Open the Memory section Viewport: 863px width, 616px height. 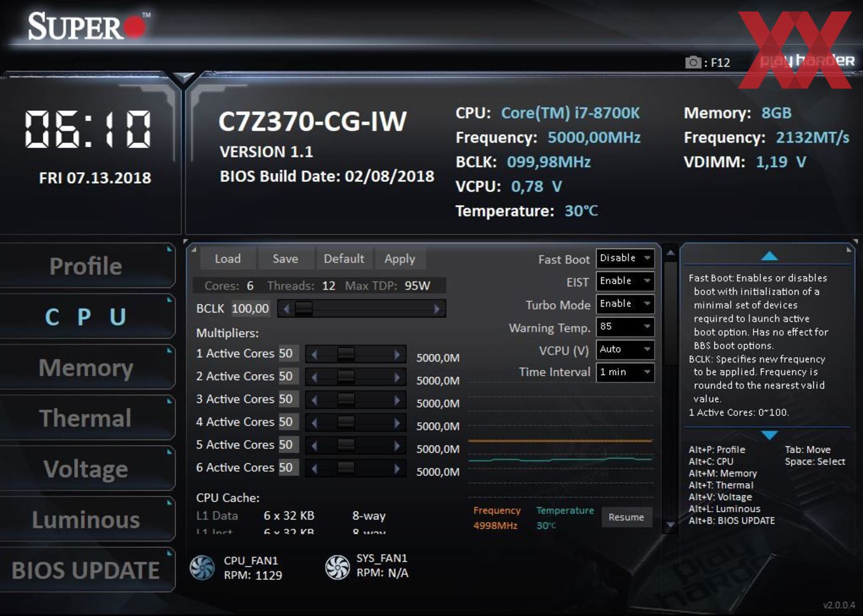click(86, 367)
